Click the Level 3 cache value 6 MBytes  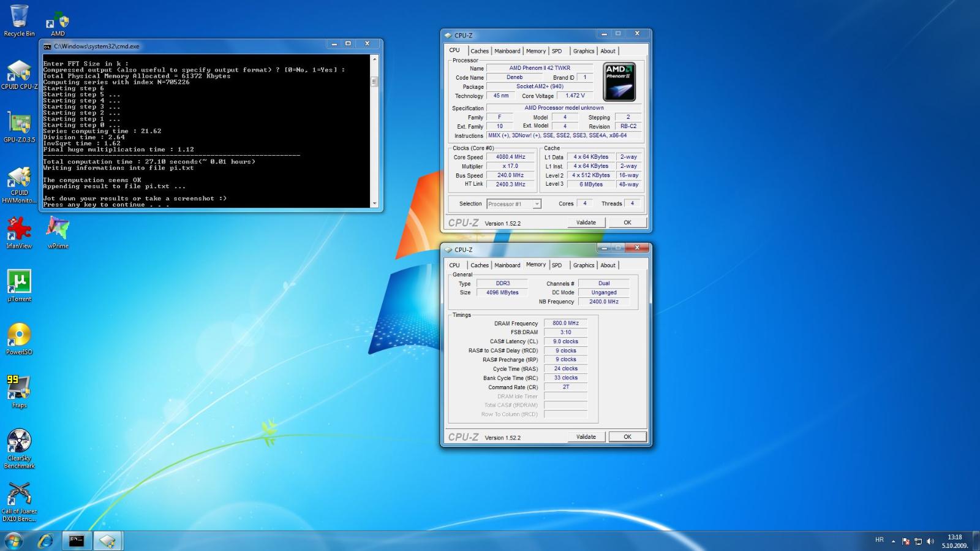click(591, 184)
